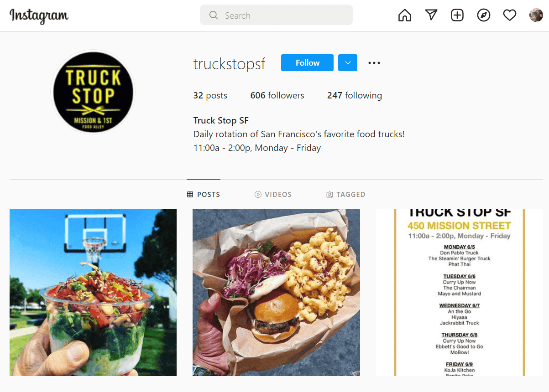Open Explore compass icon

[484, 15]
